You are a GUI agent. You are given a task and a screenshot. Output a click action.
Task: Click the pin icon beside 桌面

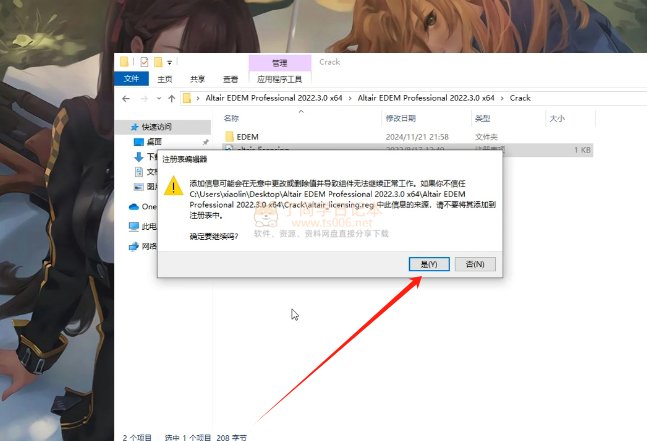[x=205, y=142]
